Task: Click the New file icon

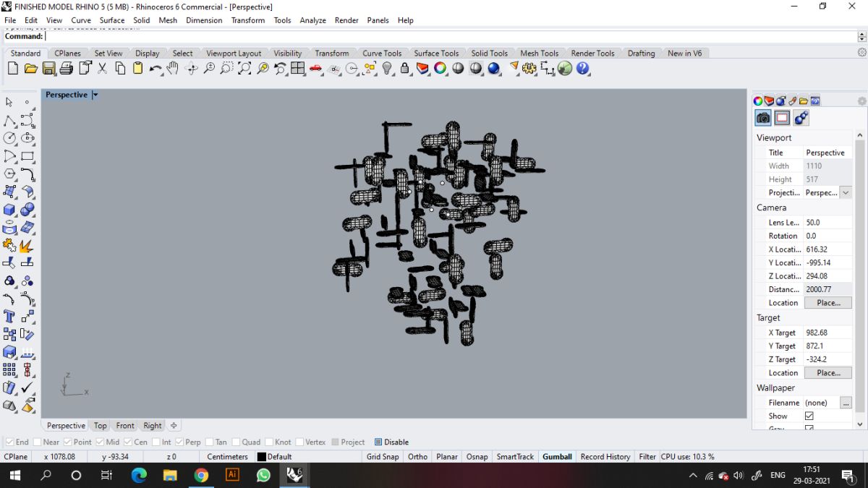Action: [12, 69]
